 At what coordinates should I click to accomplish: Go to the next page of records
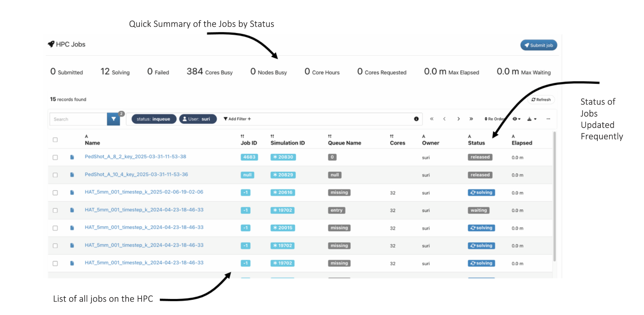click(x=458, y=119)
